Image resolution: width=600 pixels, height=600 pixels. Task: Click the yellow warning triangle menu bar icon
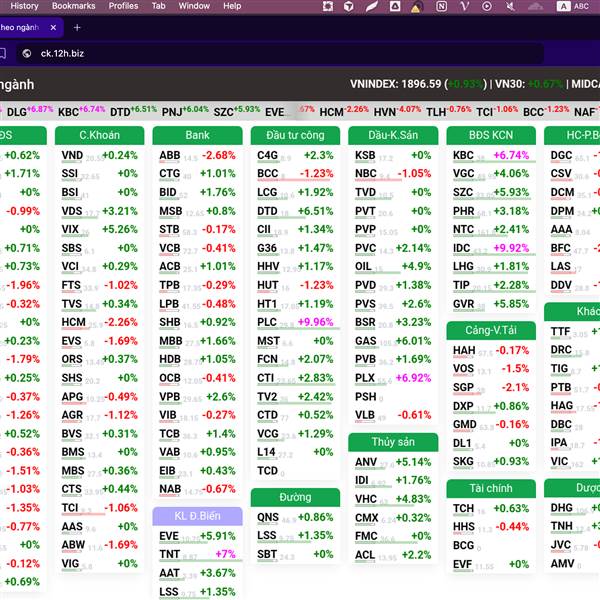click(x=416, y=7)
